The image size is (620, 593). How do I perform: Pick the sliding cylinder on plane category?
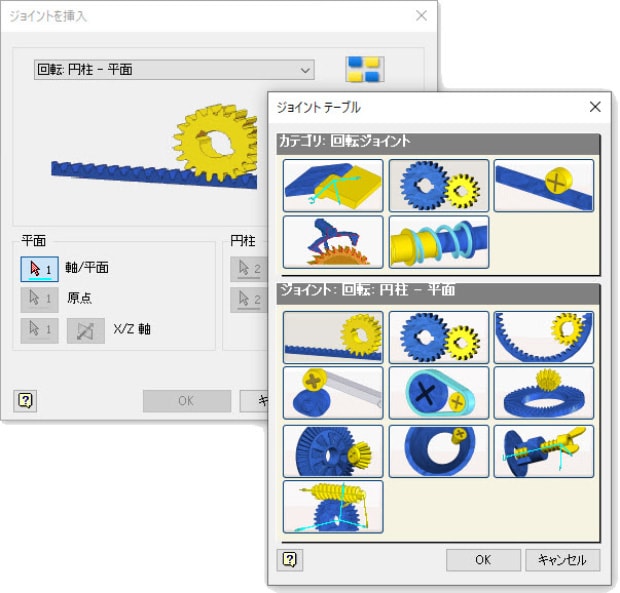pyautogui.click(x=544, y=185)
